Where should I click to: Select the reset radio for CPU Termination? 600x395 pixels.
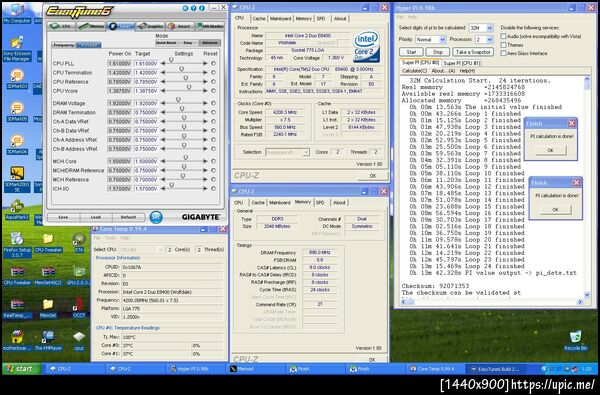(213, 72)
